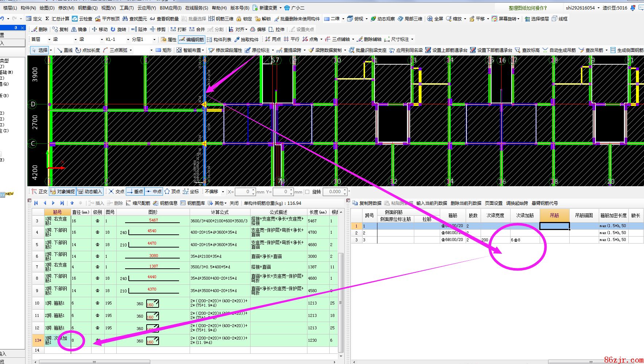This screenshot has width=644, height=364.
Task: Expand the 首层 floor dropdown
Action: [x=49, y=39]
